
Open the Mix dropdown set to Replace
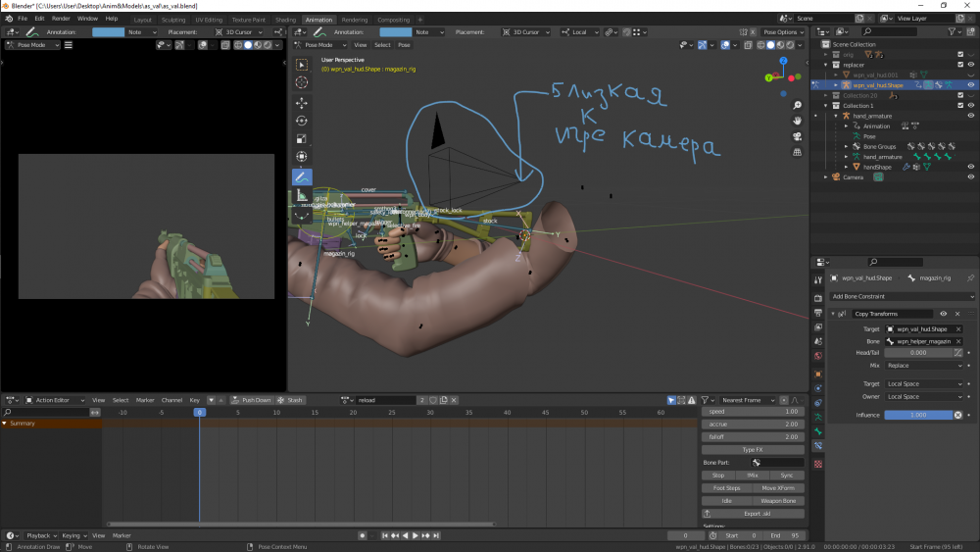924,365
